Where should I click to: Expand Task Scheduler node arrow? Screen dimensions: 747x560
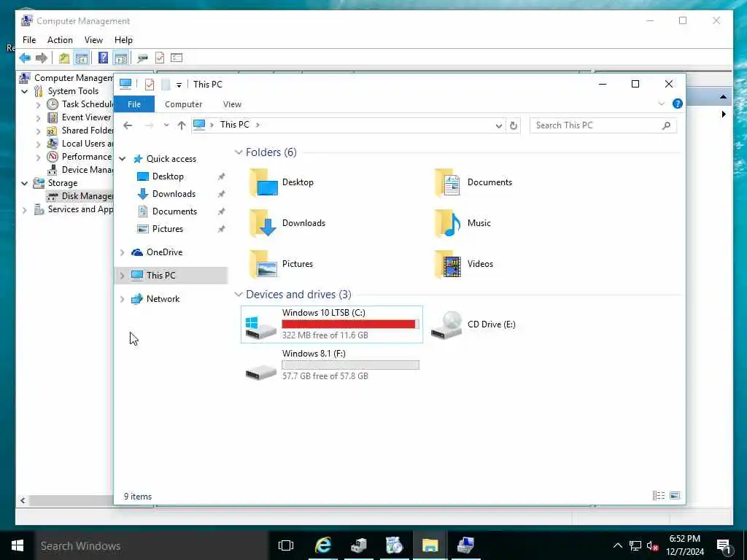[38, 104]
